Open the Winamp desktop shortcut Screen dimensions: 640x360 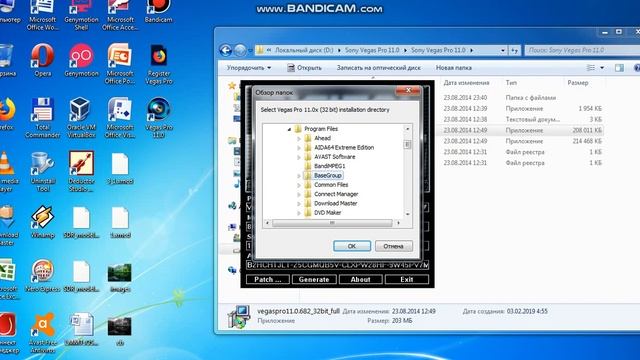pyautogui.click(x=42, y=222)
